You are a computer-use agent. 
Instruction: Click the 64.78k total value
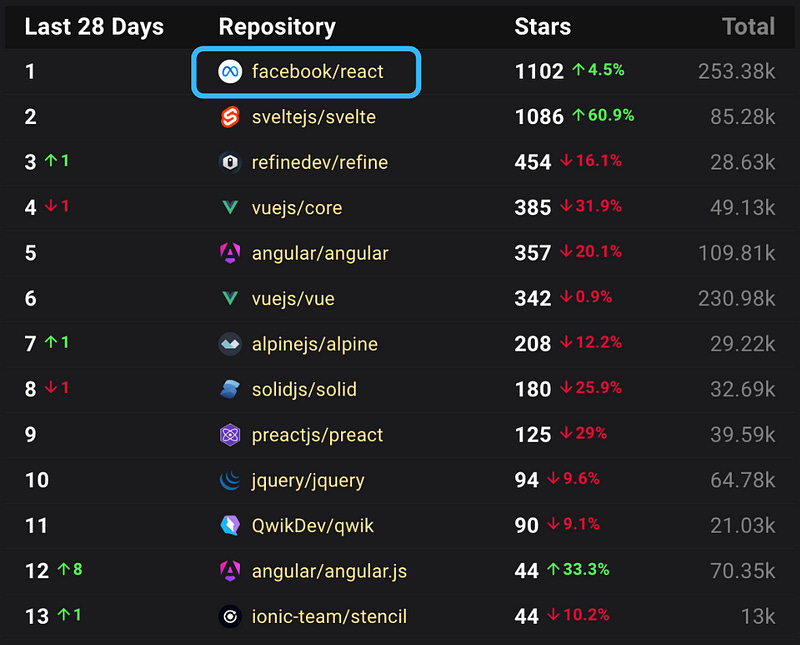pos(742,480)
